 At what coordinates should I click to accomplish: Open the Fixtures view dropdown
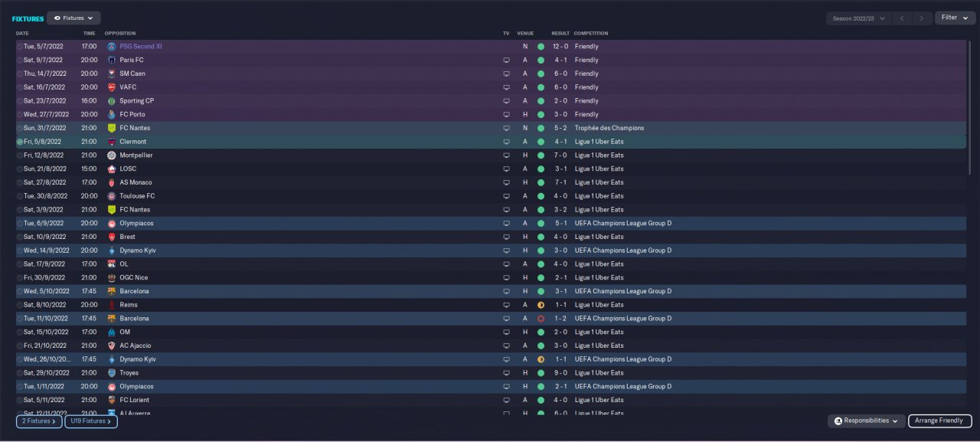pos(73,18)
